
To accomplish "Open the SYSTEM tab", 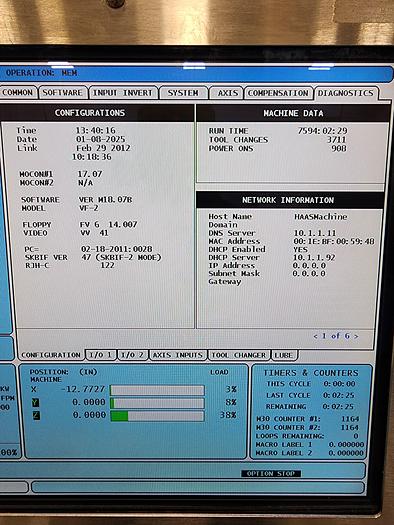I will pyautogui.click(x=183, y=93).
